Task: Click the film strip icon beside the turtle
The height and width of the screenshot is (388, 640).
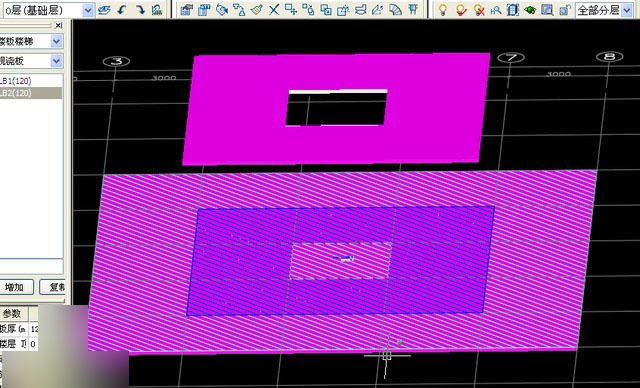Action: 513,9
